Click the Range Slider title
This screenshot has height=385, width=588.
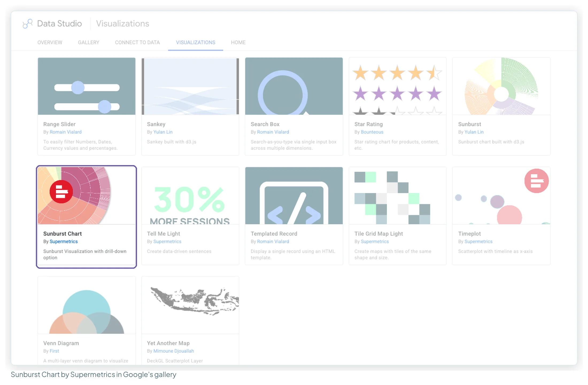click(x=59, y=124)
